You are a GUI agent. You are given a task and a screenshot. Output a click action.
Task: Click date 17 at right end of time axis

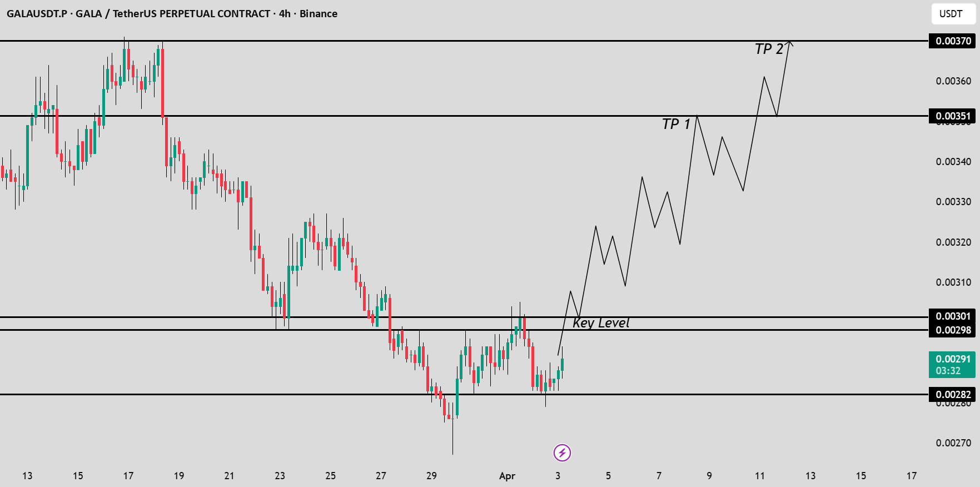(912, 476)
